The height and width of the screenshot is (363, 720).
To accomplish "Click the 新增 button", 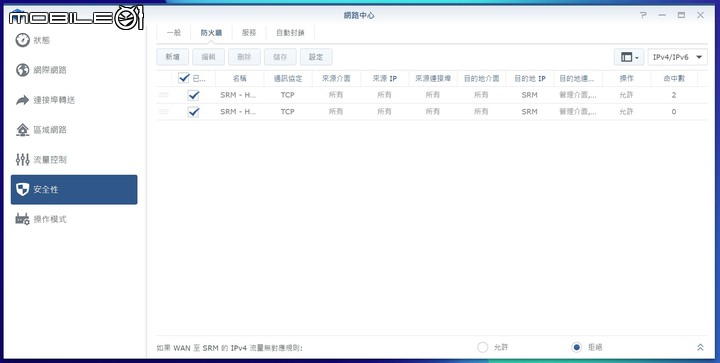I will pyautogui.click(x=173, y=57).
